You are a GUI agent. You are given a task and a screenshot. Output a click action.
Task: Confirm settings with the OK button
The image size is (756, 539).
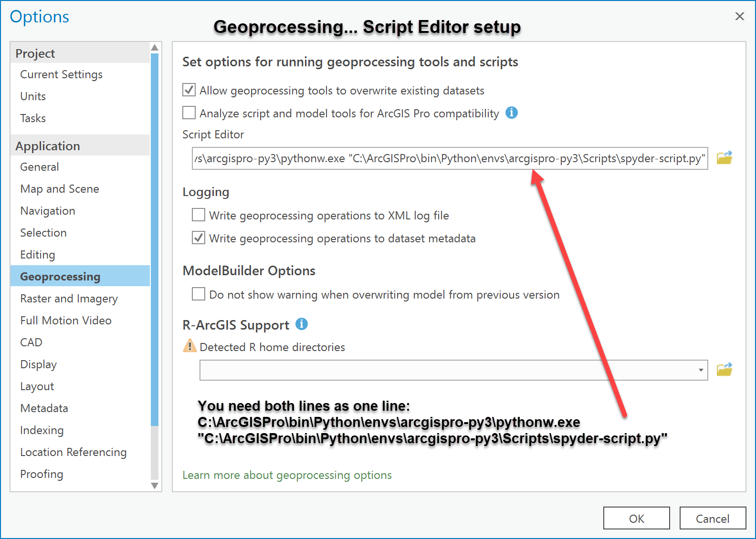point(637,518)
